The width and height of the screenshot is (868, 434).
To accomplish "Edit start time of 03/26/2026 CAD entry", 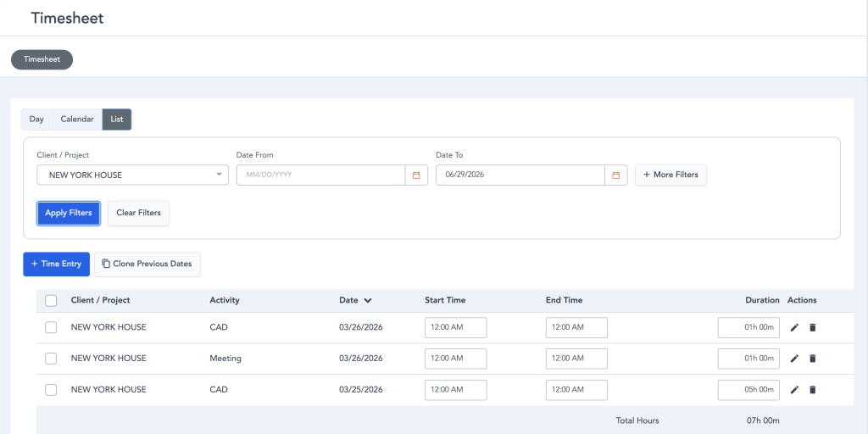I will point(455,327).
